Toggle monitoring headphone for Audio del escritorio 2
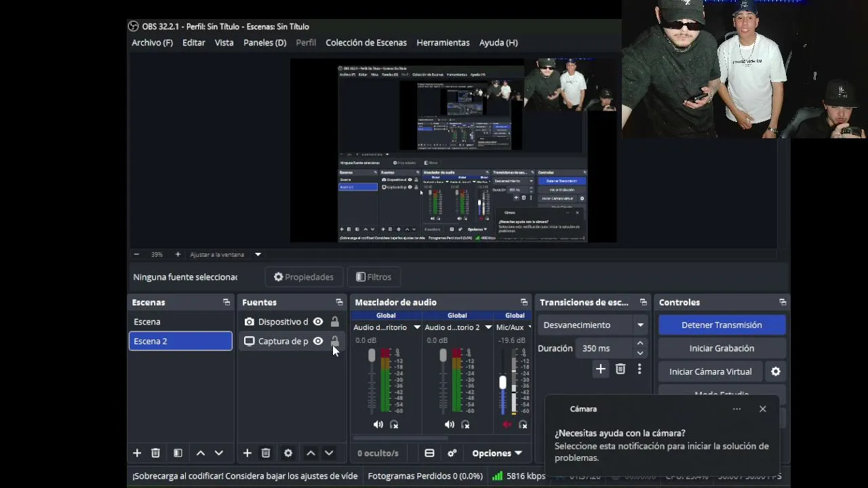The height and width of the screenshot is (488, 868). click(465, 424)
